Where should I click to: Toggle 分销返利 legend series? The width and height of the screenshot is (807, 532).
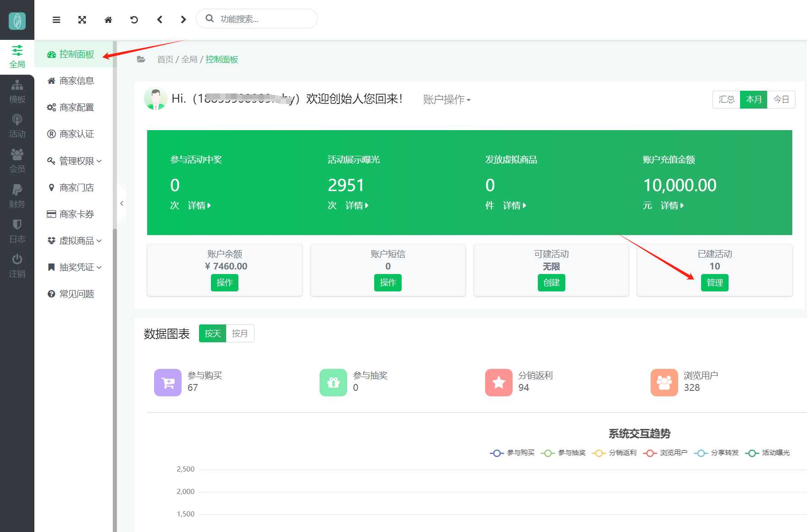pos(614,453)
